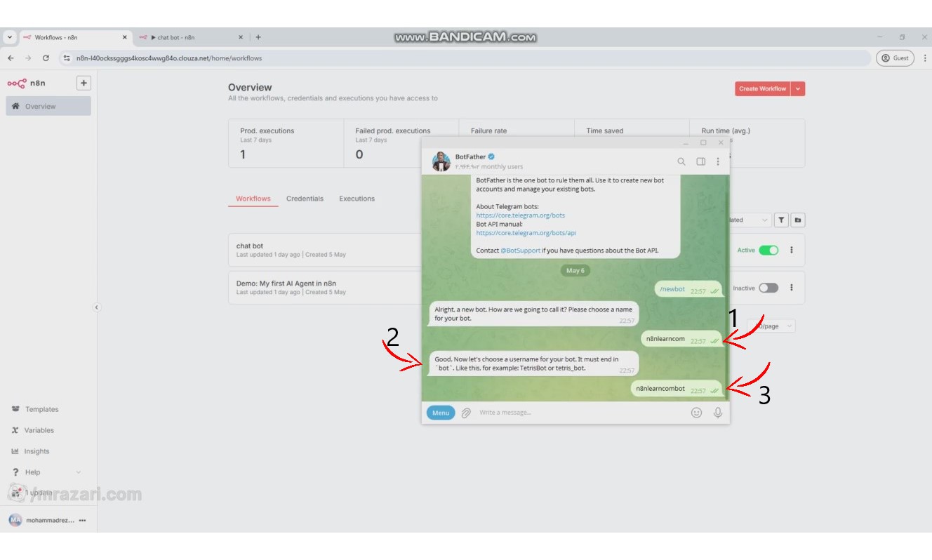932x560 pixels.
Task: Disable the chat bot workflow Active toggle
Action: [768, 251]
